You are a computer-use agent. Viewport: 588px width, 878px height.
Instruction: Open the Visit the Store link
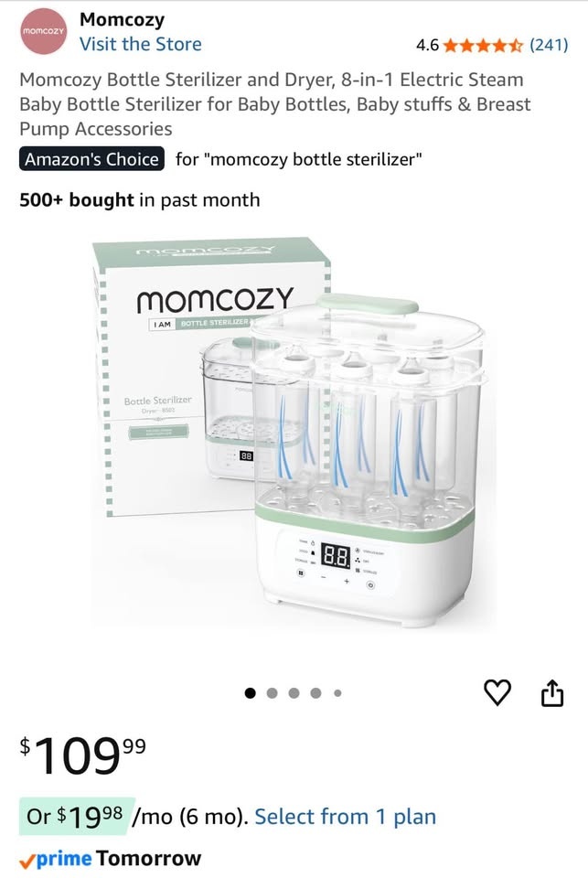pyautogui.click(x=141, y=44)
